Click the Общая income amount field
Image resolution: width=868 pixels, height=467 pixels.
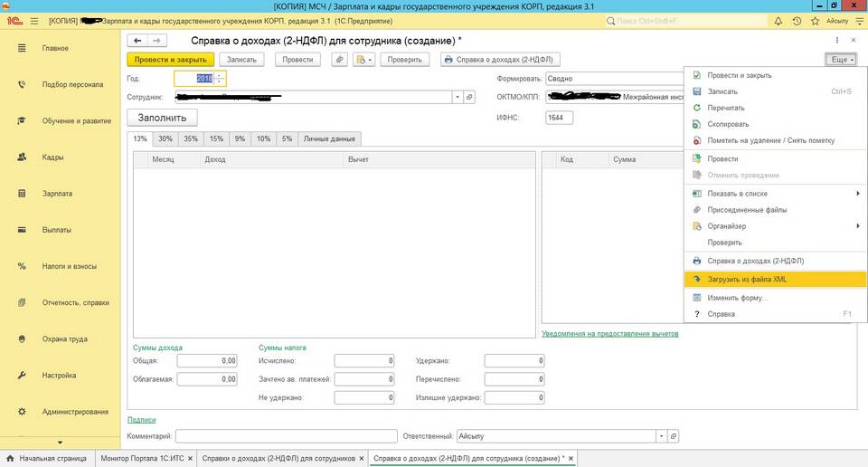coord(207,360)
